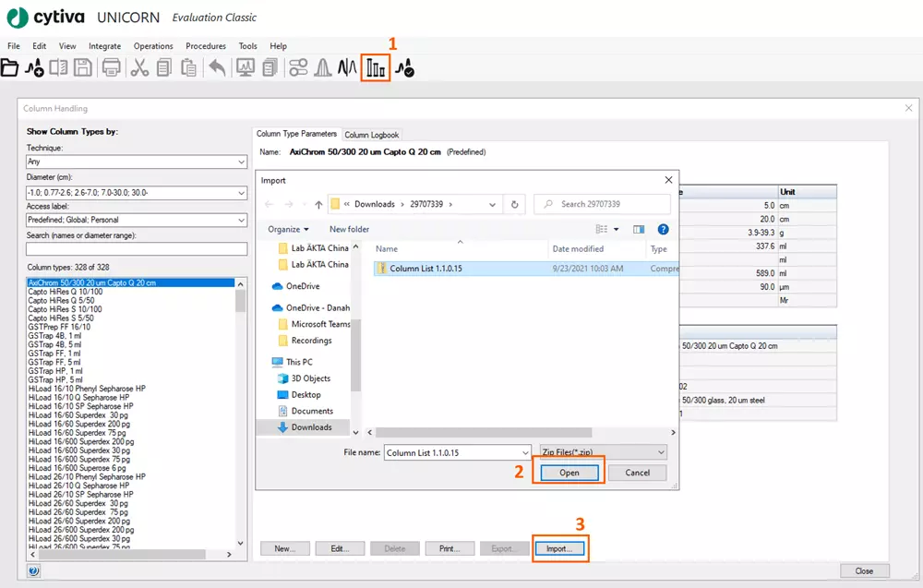923x588 pixels.
Task: Switch to the Column Logbook tab
Action: tap(371, 135)
